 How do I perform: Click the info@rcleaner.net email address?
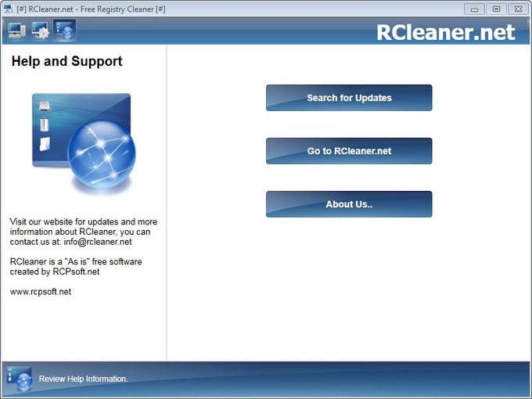click(x=98, y=242)
